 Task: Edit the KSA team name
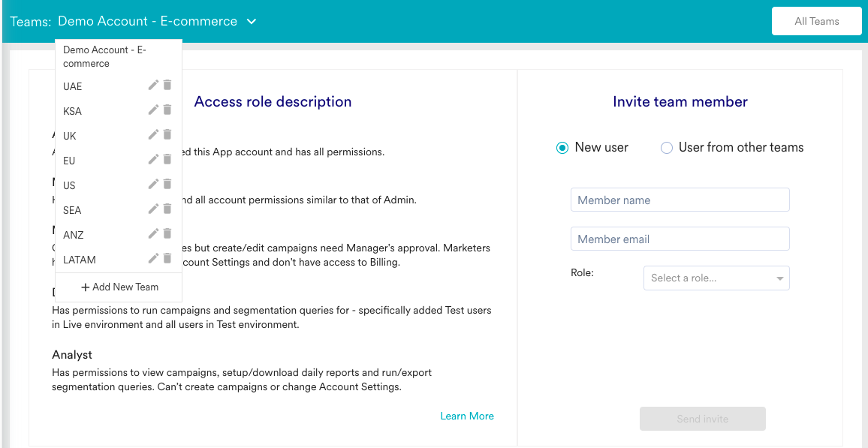click(153, 110)
